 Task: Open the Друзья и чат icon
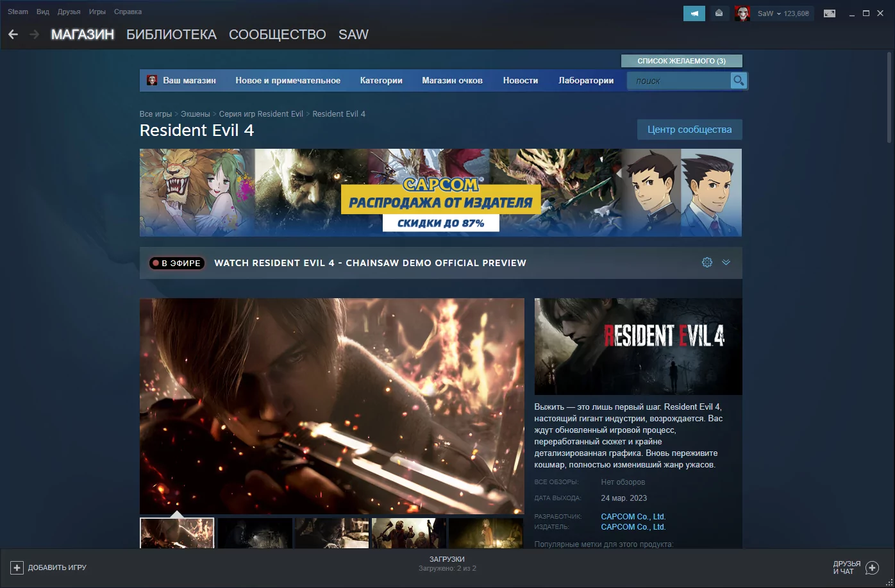tap(872, 567)
